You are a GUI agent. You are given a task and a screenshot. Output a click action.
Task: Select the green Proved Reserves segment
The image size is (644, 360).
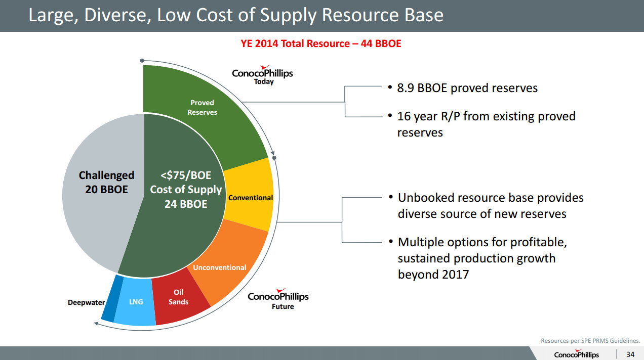coord(203,107)
